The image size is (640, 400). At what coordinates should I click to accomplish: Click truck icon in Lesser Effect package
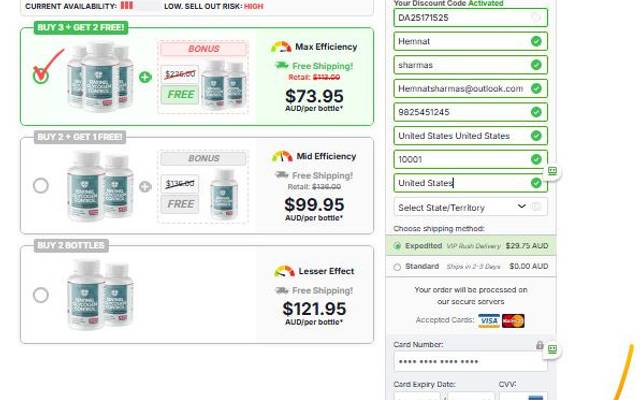(x=282, y=290)
